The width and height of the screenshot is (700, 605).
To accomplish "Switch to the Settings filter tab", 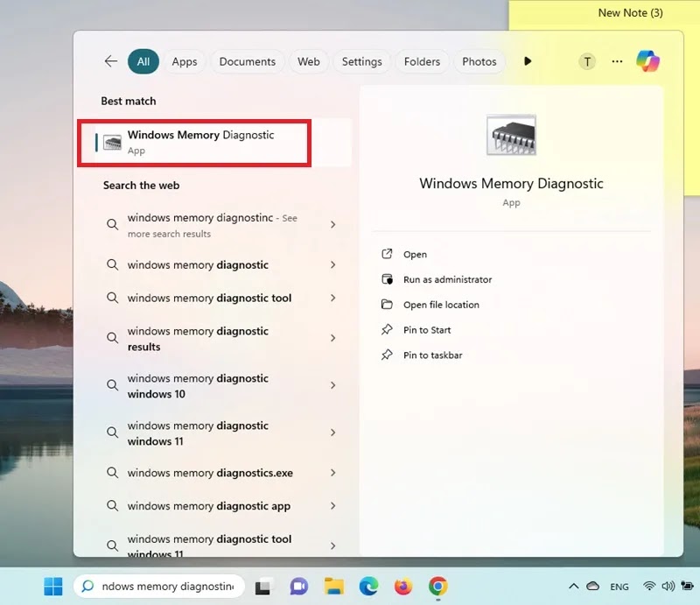I will pos(361,61).
